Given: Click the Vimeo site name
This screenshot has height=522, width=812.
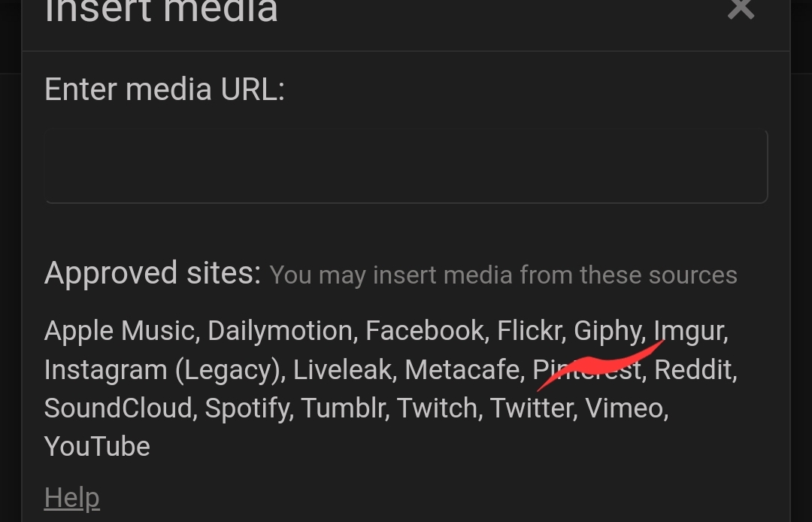Looking at the screenshot, I should (625, 408).
